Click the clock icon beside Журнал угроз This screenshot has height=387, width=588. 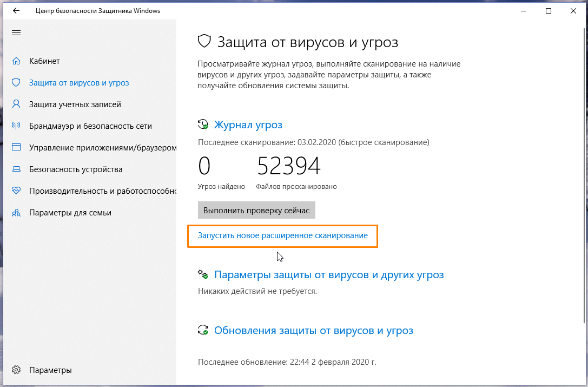(203, 124)
